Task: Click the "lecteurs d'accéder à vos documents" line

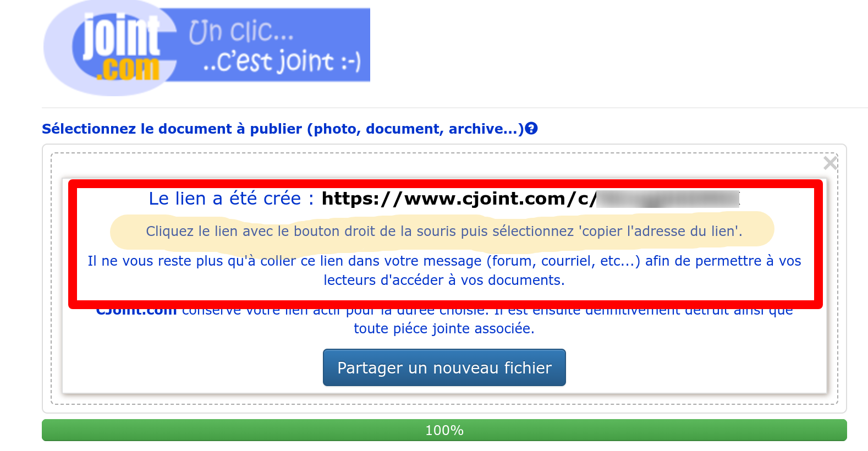Action: click(444, 280)
